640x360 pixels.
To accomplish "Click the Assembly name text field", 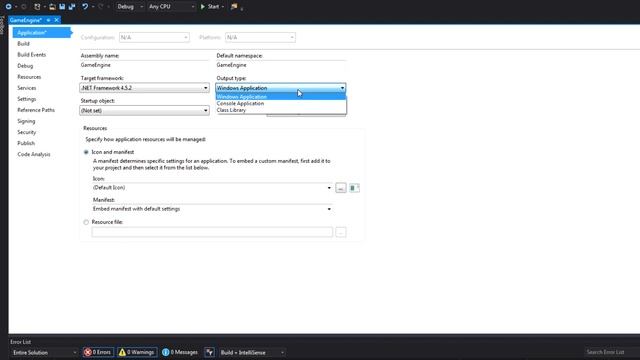I will point(144,65).
